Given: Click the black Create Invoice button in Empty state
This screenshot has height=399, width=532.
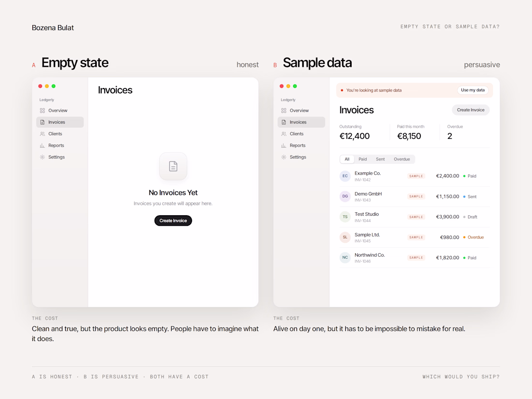Looking at the screenshot, I should click(173, 221).
